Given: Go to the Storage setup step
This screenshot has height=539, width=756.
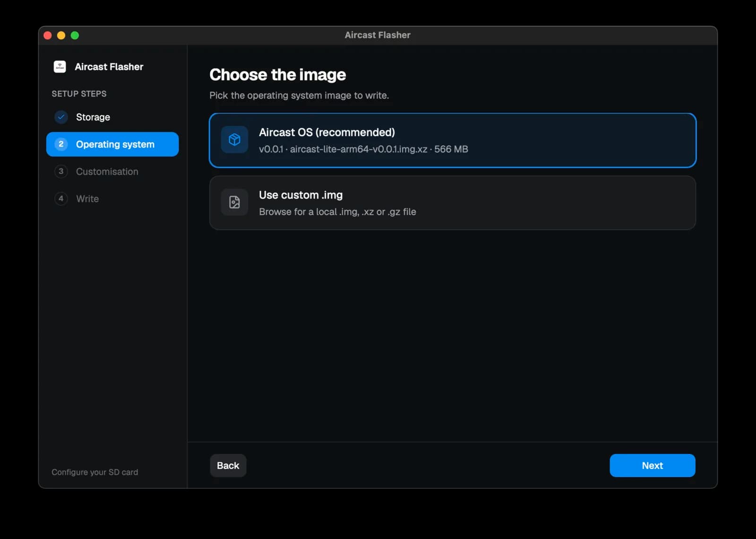Looking at the screenshot, I should (x=112, y=117).
